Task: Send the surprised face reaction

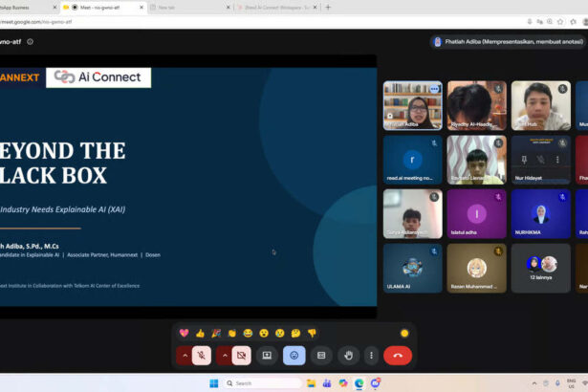Action: 264,333
